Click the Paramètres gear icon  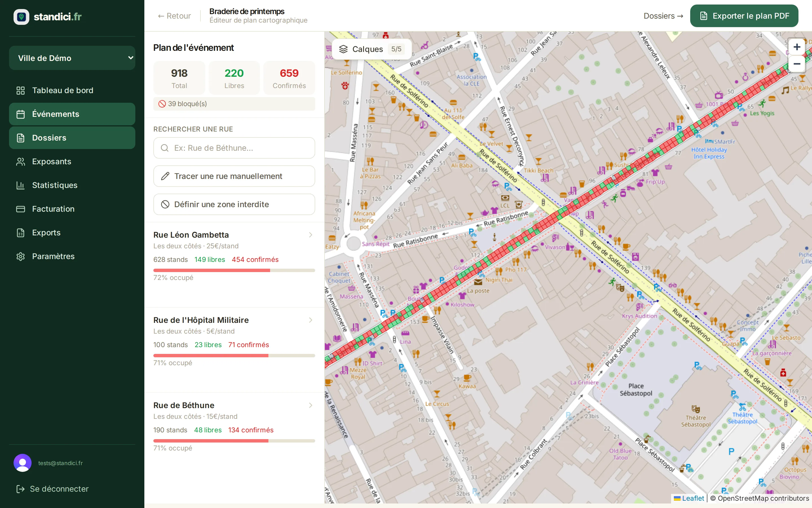21,256
